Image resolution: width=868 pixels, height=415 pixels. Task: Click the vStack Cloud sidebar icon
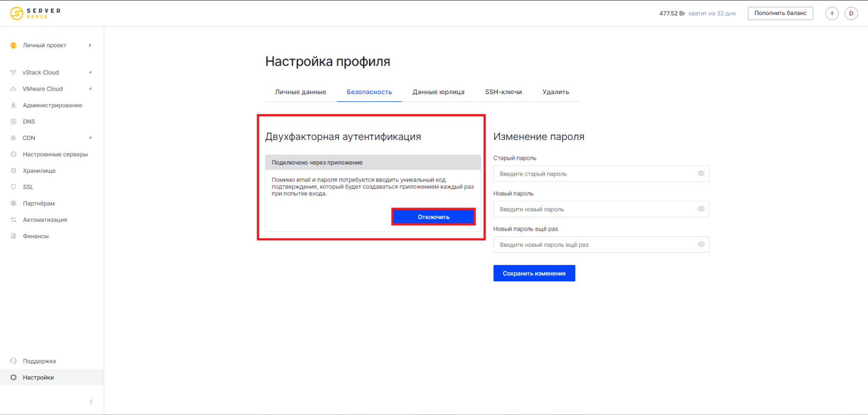(x=14, y=72)
